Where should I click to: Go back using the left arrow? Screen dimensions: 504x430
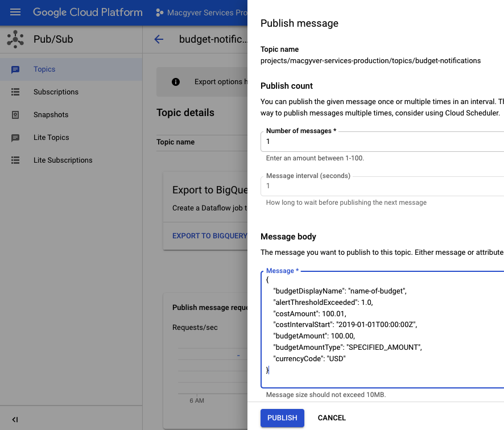click(159, 39)
